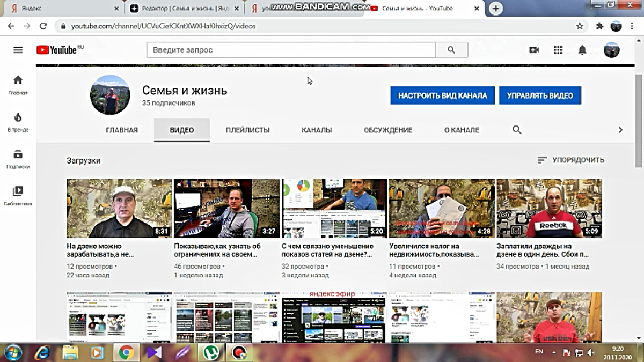Open video titled На дзене можно зарабатывать

pos(100,250)
